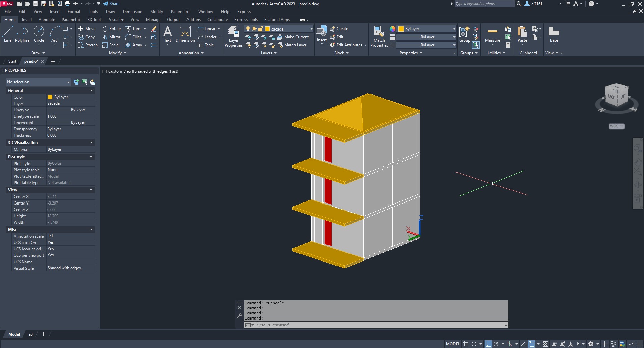Toggle grid display in status bar
The image size is (644, 348).
[466, 344]
